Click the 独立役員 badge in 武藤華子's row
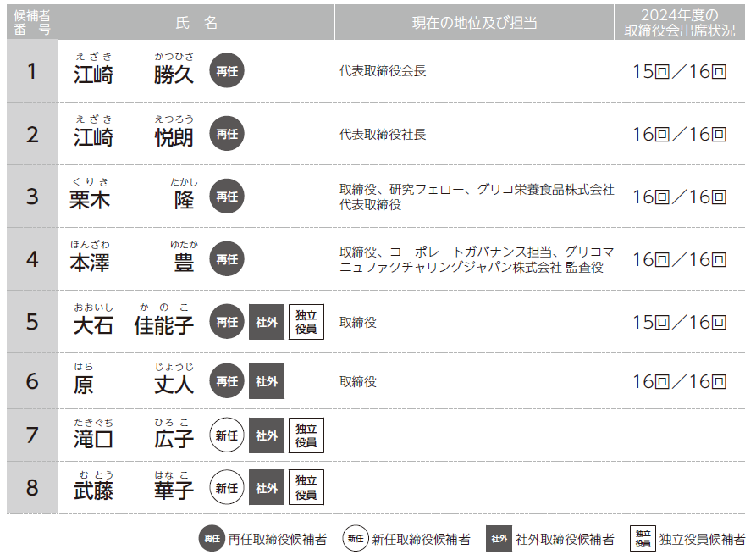Image resolution: width=756 pixels, height=560 pixels. [306, 488]
